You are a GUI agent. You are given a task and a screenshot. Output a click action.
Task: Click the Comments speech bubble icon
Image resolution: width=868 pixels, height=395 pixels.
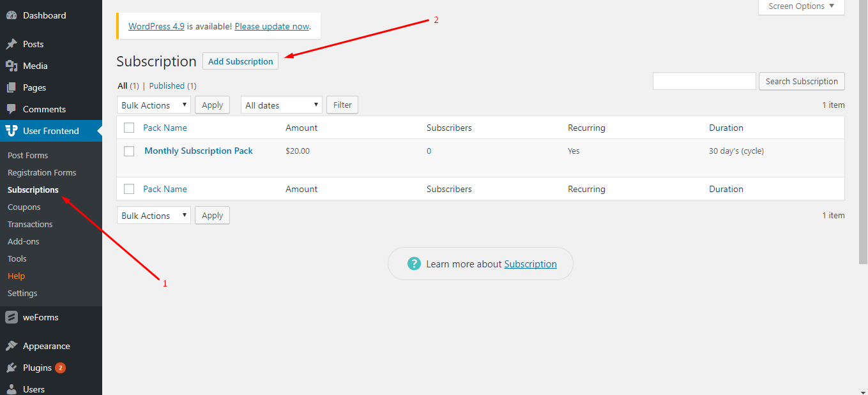tap(11, 109)
